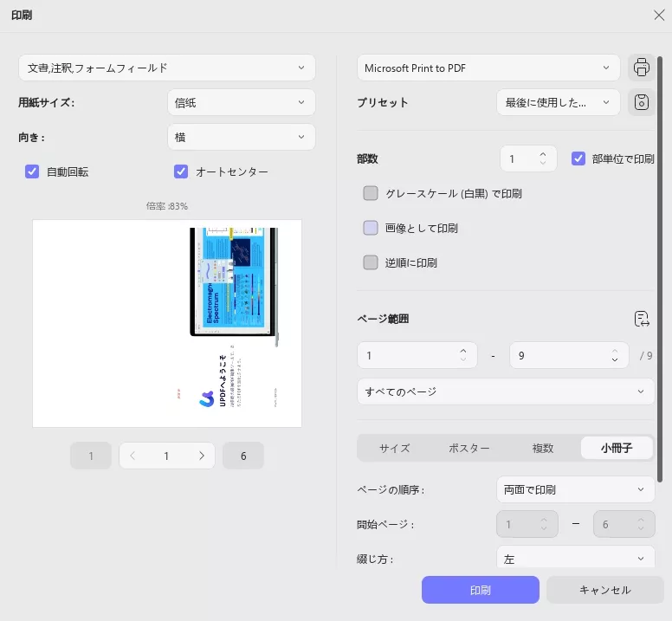Decrease page range end value
672x621 pixels.
615,359
